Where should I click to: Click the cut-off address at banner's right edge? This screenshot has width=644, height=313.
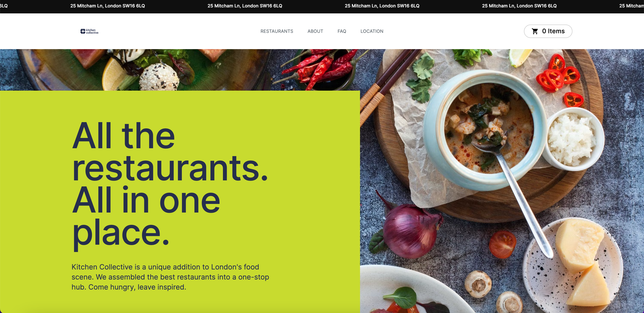pyautogui.click(x=631, y=6)
